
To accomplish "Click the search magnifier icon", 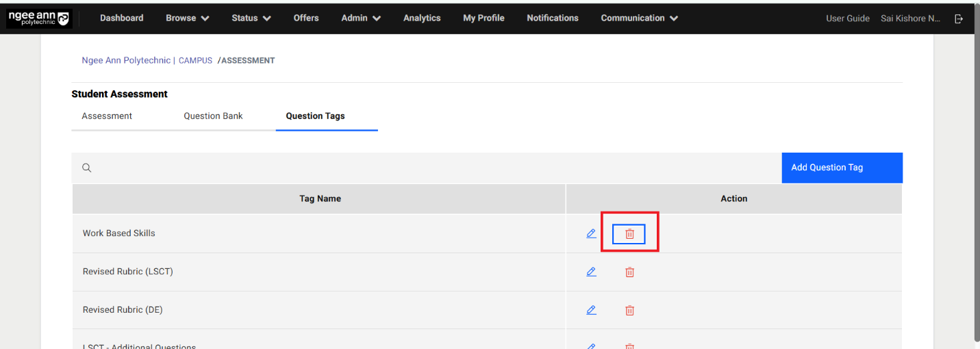I will (87, 168).
